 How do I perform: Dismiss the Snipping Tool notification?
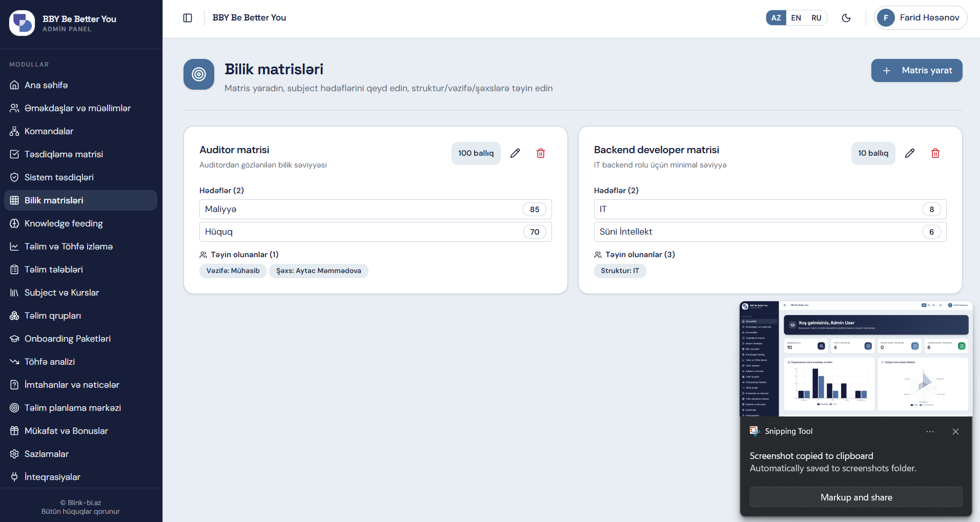click(x=955, y=432)
